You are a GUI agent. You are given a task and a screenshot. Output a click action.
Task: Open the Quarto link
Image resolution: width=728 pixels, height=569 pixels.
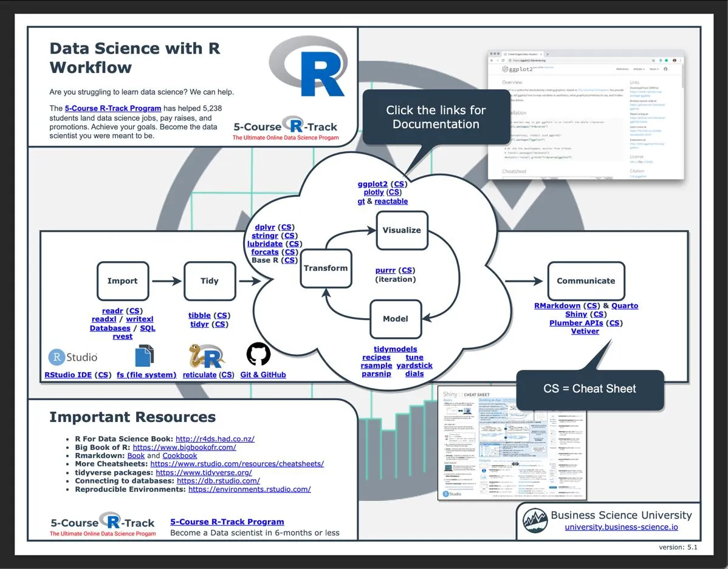[625, 306]
